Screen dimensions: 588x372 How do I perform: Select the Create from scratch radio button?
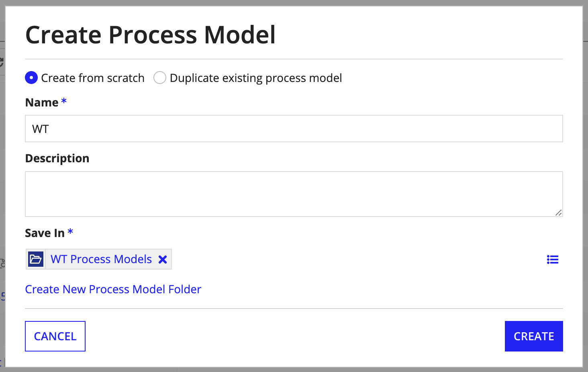31,78
